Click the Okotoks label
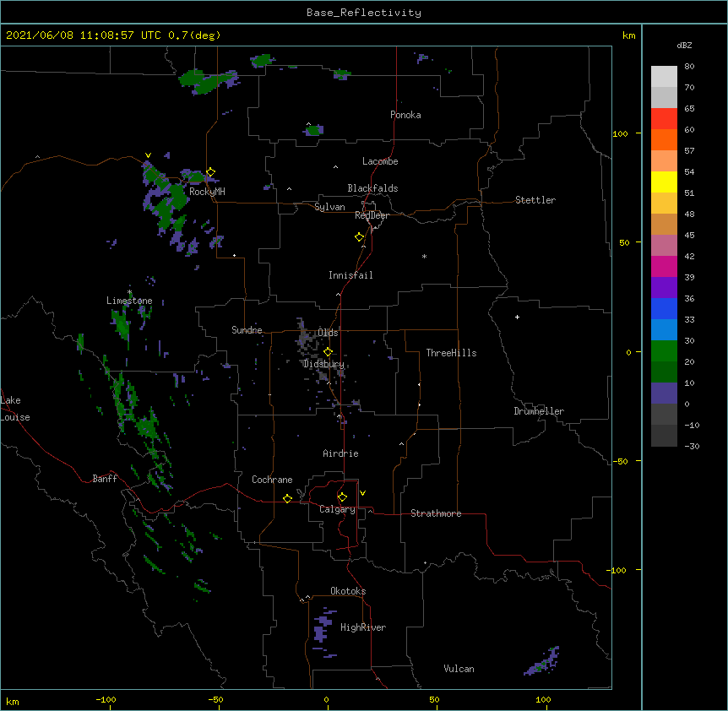This screenshot has width=728, height=711. (x=348, y=591)
